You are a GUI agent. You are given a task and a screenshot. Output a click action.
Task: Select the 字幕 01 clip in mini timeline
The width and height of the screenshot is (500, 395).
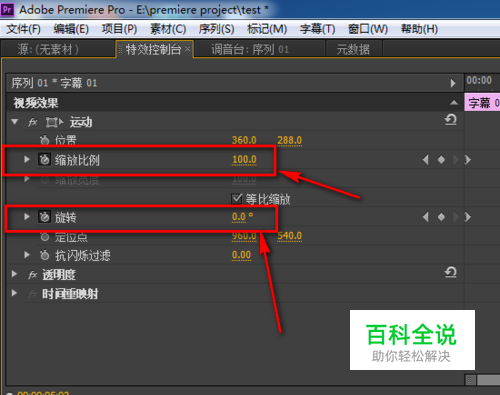click(482, 102)
